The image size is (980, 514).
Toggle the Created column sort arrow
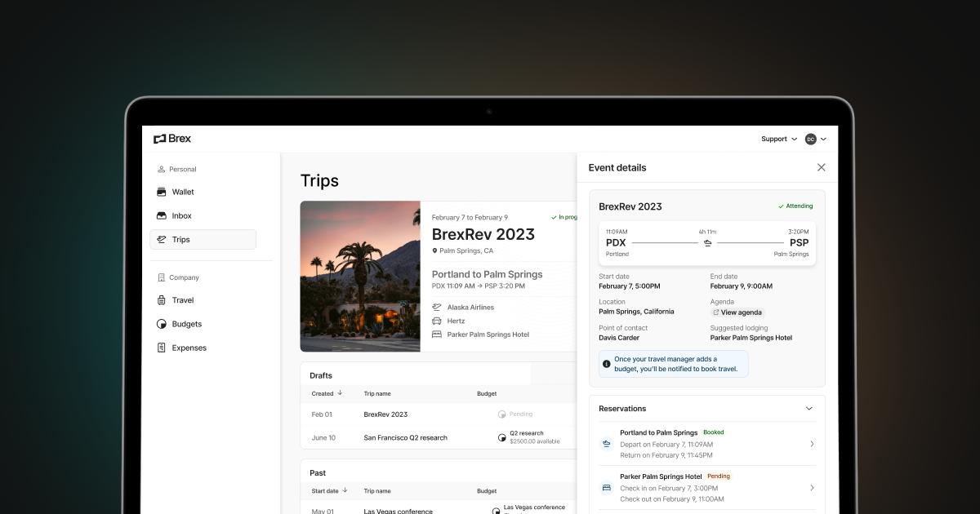tap(341, 393)
